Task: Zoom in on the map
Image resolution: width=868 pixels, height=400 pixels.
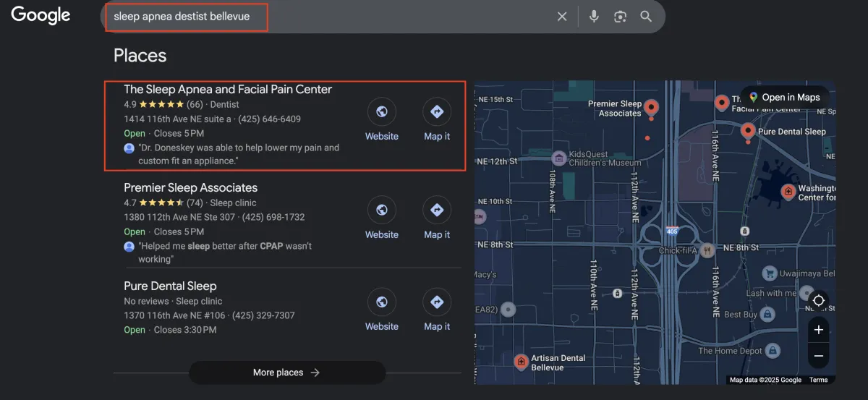Action: [818, 330]
